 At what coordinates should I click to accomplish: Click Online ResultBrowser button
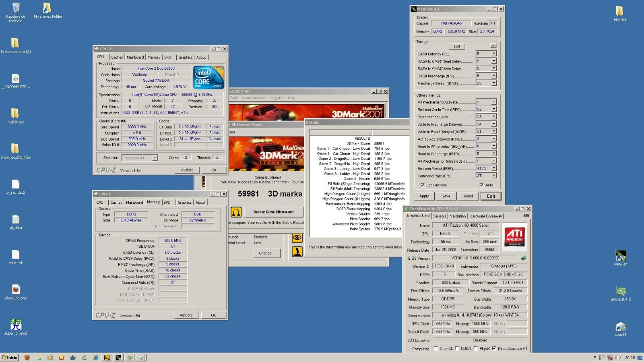pyautogui.click(x=273, y=212)
